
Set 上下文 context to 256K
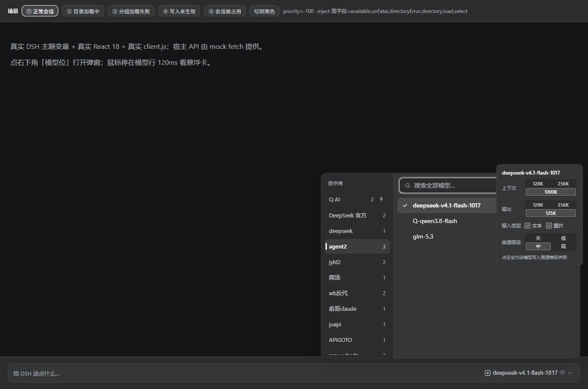point(563,184)
